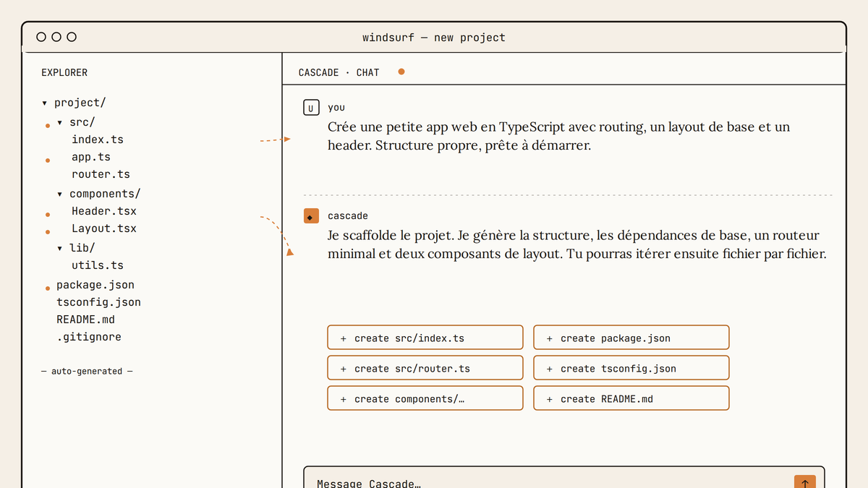Click the 'create src/index.ts' action button
The height and width of the screenshot is (488, 868).
coord(425,338)
